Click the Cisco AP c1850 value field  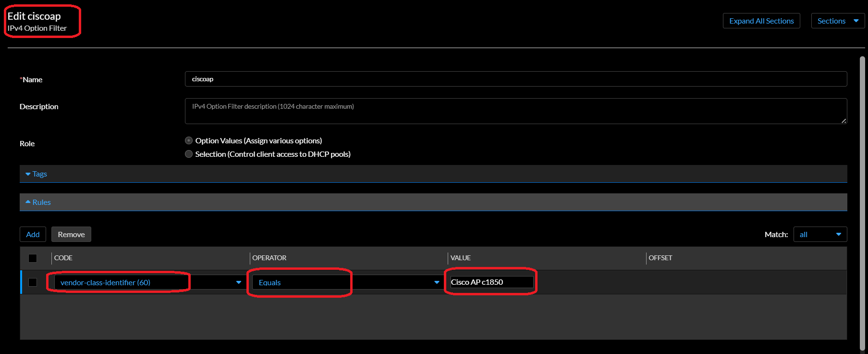[491, 282]
